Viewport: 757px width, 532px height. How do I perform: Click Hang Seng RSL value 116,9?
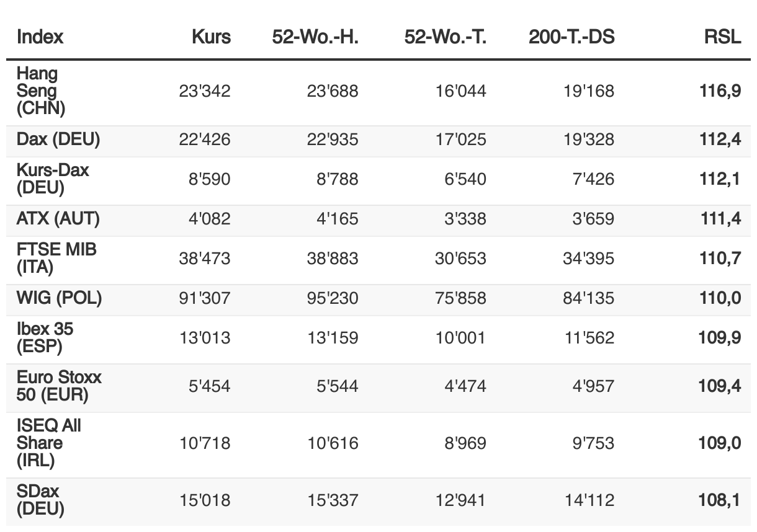720,91
